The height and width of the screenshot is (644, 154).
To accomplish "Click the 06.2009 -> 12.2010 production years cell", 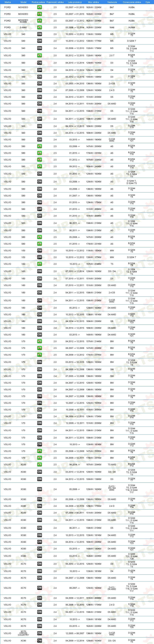I will pos(75,605).
